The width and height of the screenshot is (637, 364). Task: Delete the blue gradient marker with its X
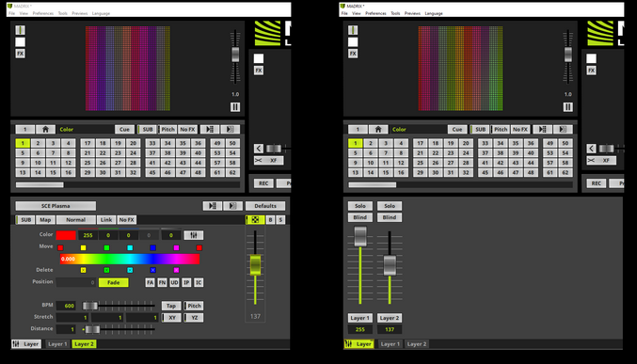(x=152, y=270)
